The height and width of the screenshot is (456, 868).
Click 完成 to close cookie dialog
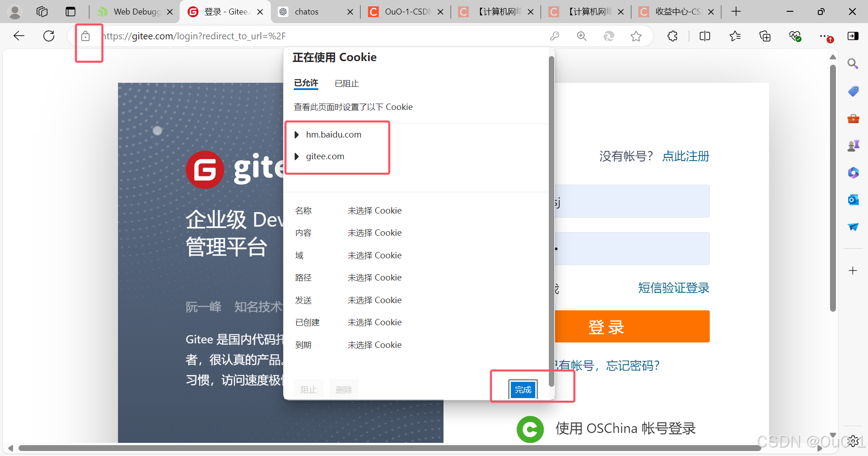[523, 389]
